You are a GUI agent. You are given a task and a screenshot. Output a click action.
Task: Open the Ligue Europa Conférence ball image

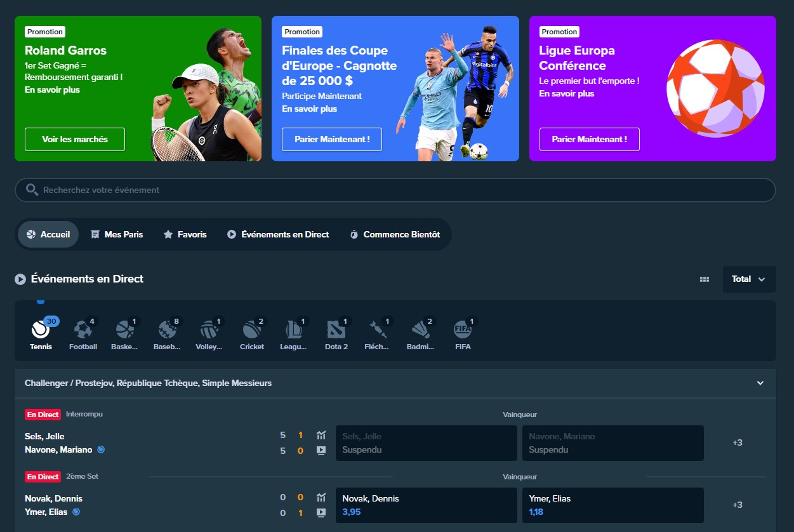point(716,90)
